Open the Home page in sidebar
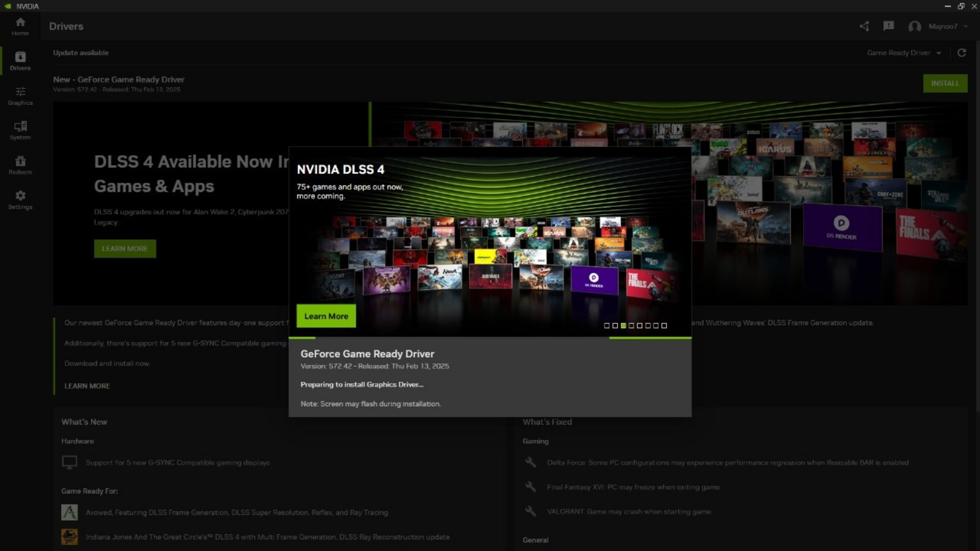 click(20, 27)
